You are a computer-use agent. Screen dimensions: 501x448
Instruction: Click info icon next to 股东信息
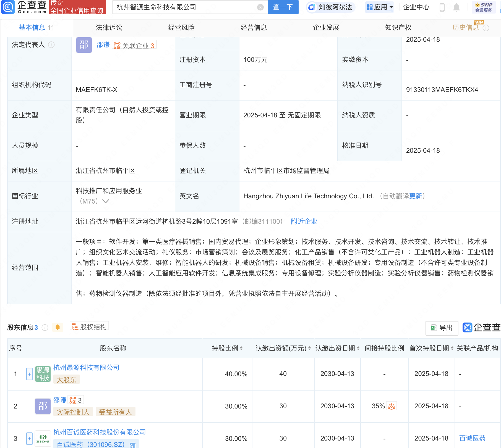[45, 328]
